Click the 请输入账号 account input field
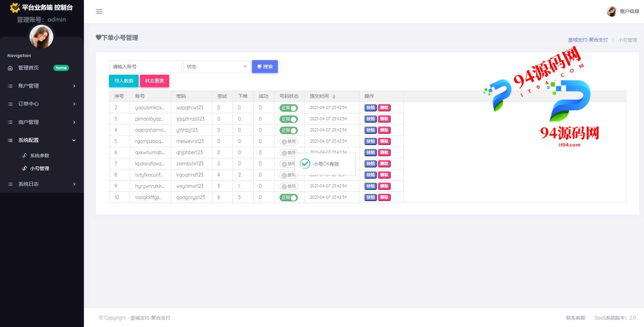 click(145, 67)
